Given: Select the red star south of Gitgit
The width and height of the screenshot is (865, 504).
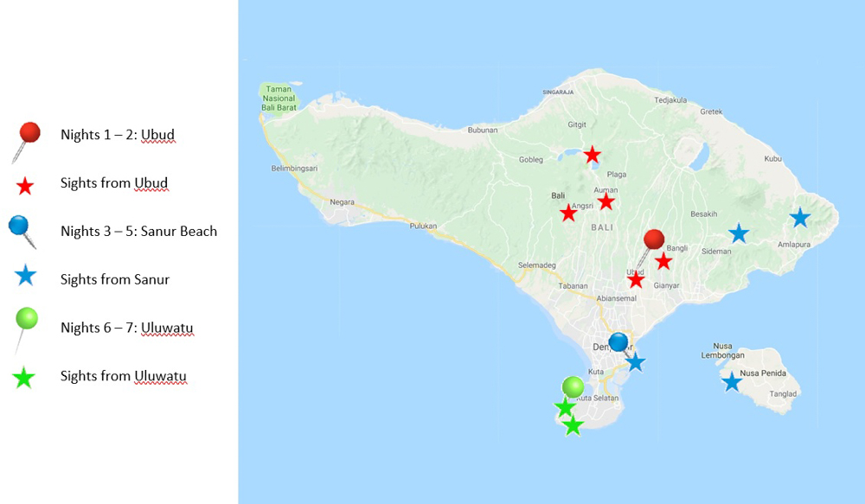Looking at the screenshot, I should [x=592, y=155].
